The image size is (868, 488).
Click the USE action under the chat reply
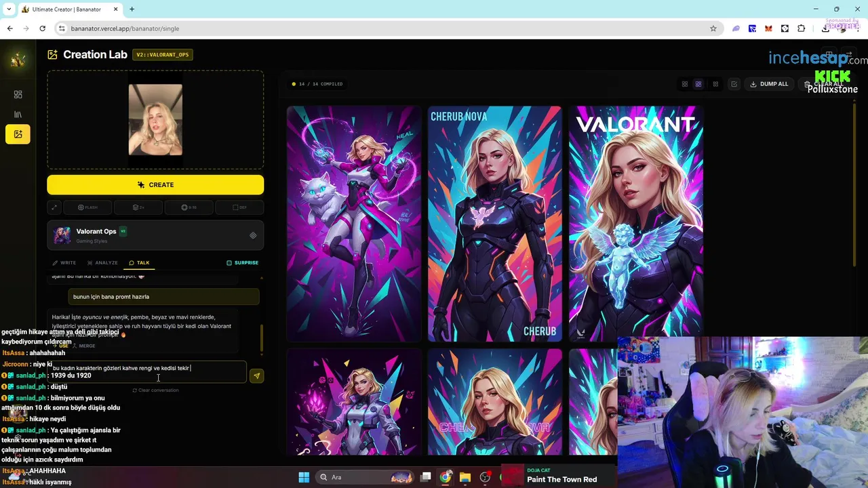[60, 346]
